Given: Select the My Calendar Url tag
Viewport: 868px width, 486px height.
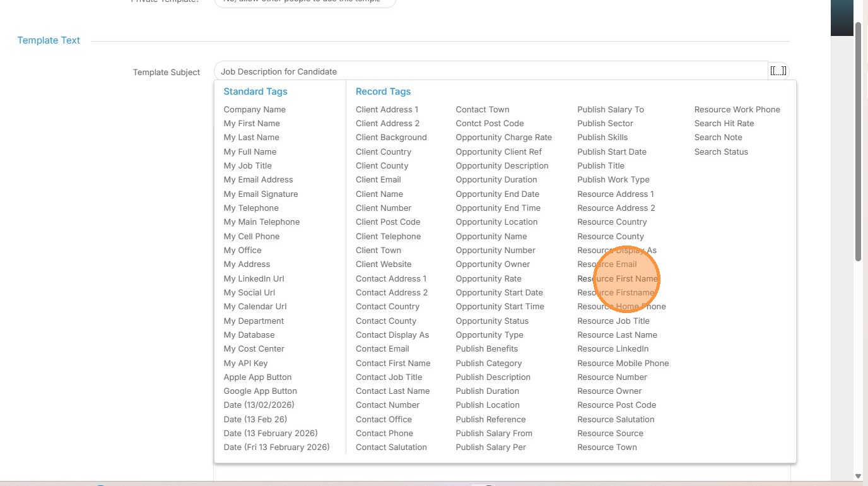Looking at the screenshot, I should click(255, 306).
